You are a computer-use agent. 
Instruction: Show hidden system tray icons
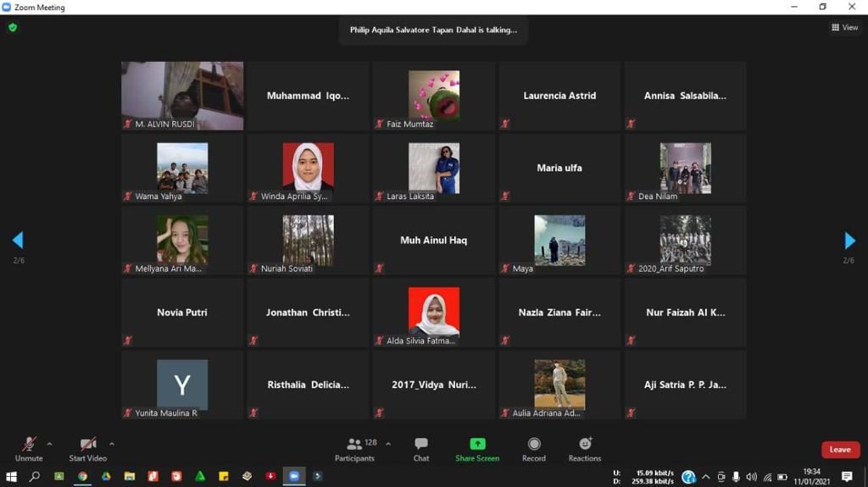coord(706,476)
